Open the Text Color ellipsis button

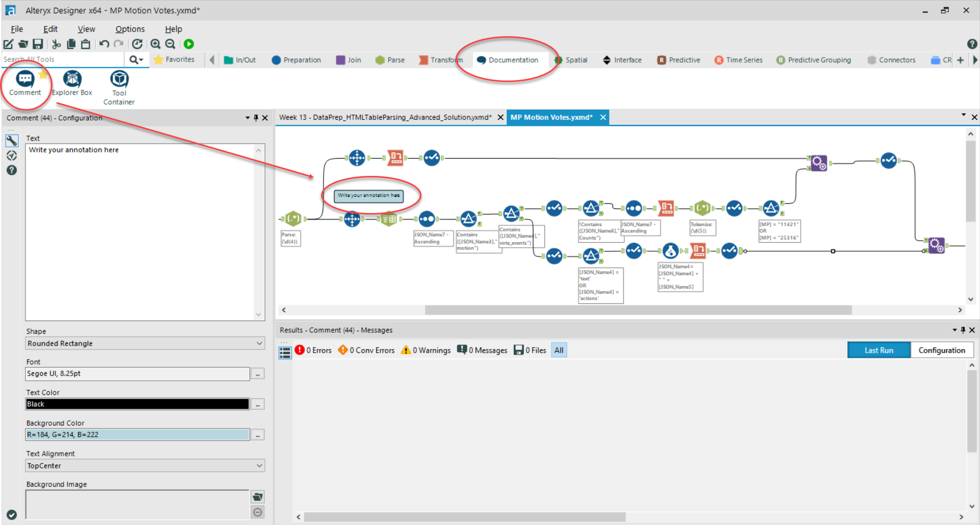pyautogui.click(x=258, y=405)
